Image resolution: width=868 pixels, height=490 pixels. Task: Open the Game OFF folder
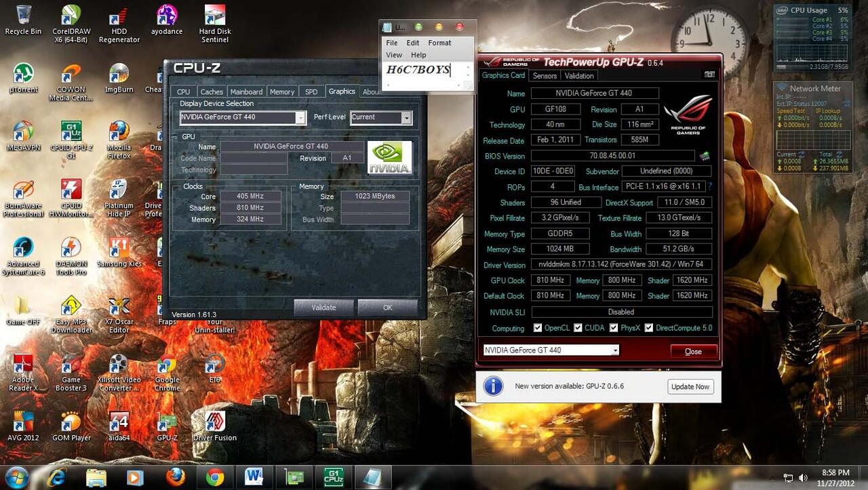(x=23, y=310)
